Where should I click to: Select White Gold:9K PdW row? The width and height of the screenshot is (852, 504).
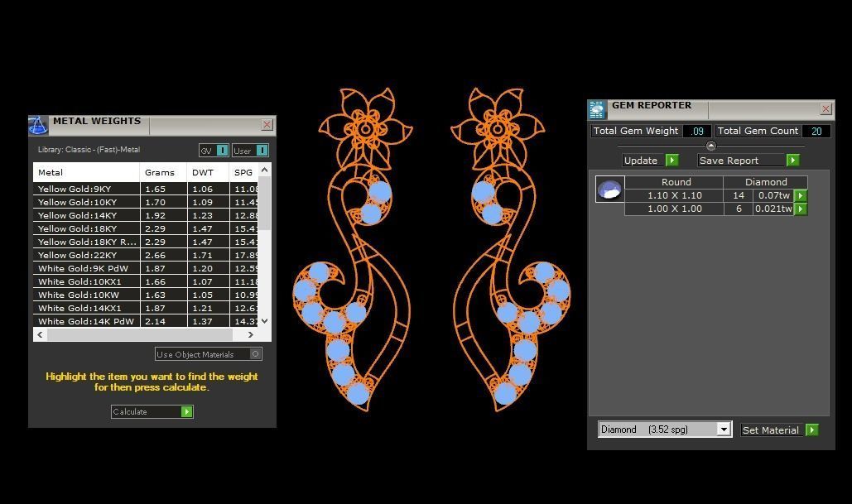pos(146,268)
